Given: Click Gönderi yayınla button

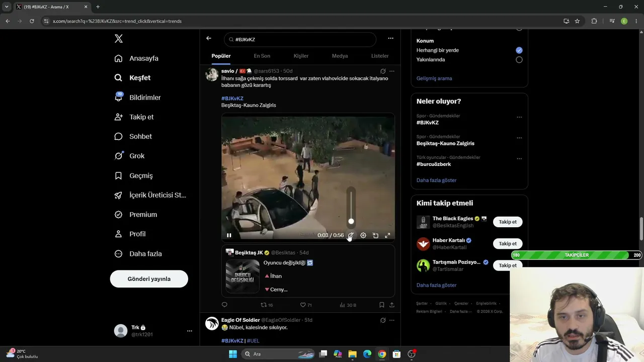Looking at the screenshot, I should pos(149,279).
